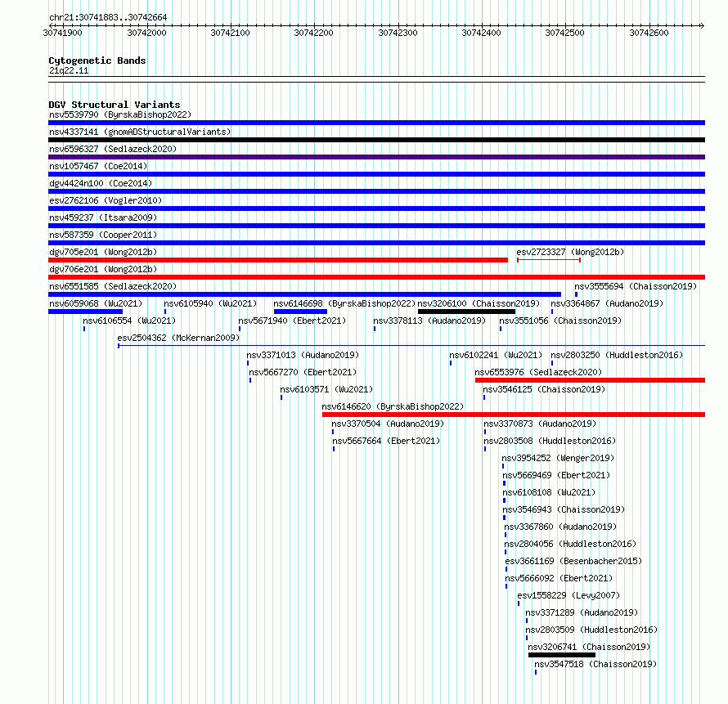Click the blue nsv6551585 (Sedlazeck2020) bar
The width and height of the screenshot is (728, 704).
click(304, 294)
